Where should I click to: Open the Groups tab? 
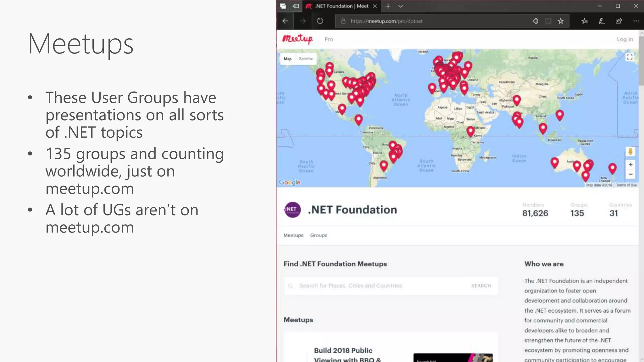coord(319,235)
